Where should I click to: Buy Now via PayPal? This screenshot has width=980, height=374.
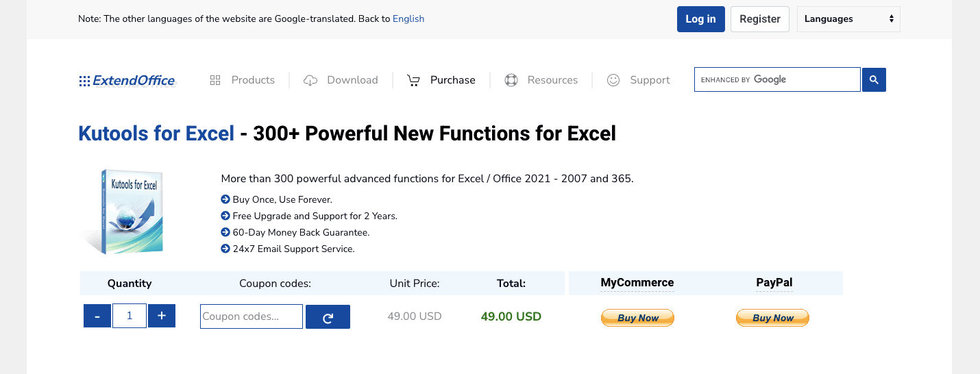click(772, 318)
